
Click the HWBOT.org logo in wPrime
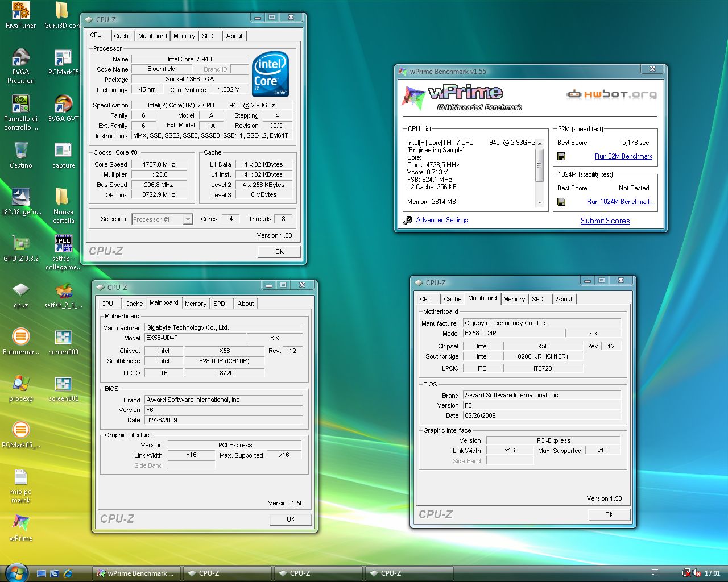pyautogui.click(x=611, y=94)
